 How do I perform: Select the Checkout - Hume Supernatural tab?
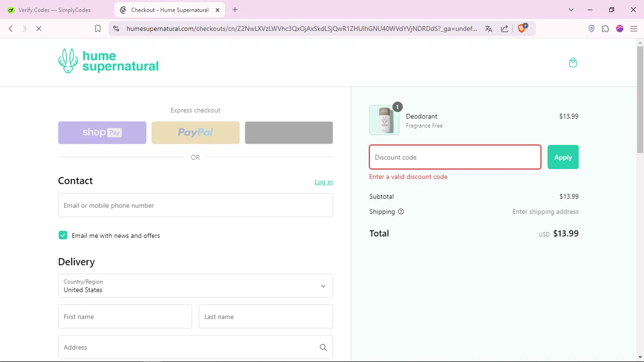point(170,10)
